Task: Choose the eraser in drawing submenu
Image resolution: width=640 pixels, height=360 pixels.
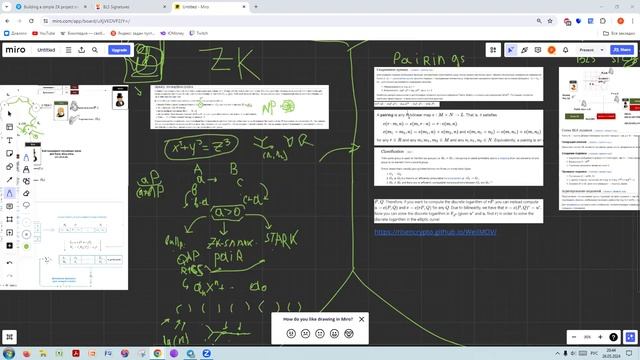Action: click(x=27, y=193)
